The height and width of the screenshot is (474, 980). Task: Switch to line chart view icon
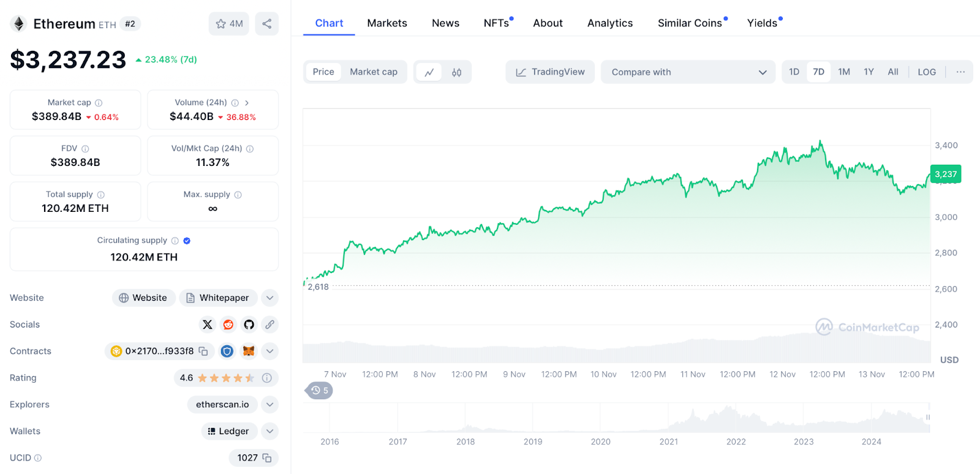pos(429,72)
